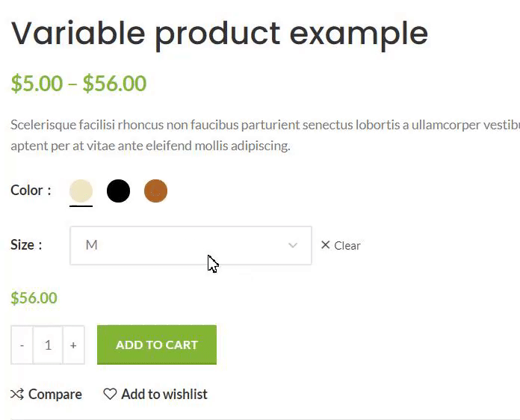This screenshot has height=420, width=520.
Task: Click the Add to wishlist text link
Action: 164,394
